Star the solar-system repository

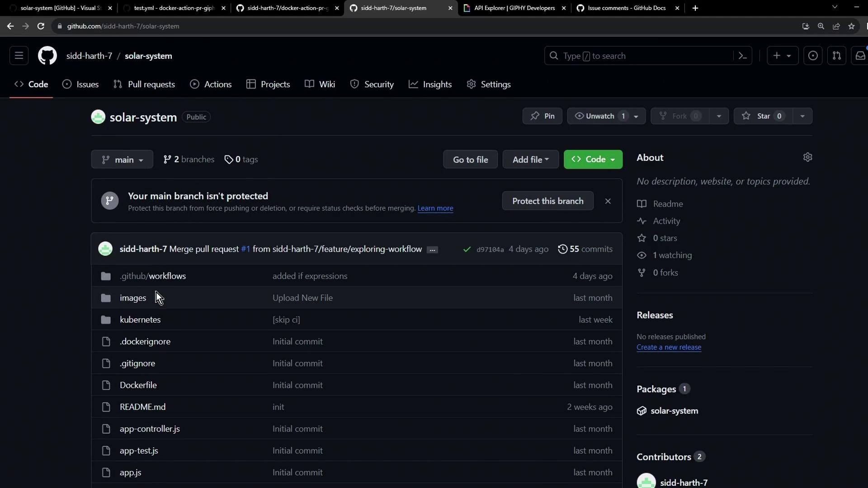[x=763, y=116]
